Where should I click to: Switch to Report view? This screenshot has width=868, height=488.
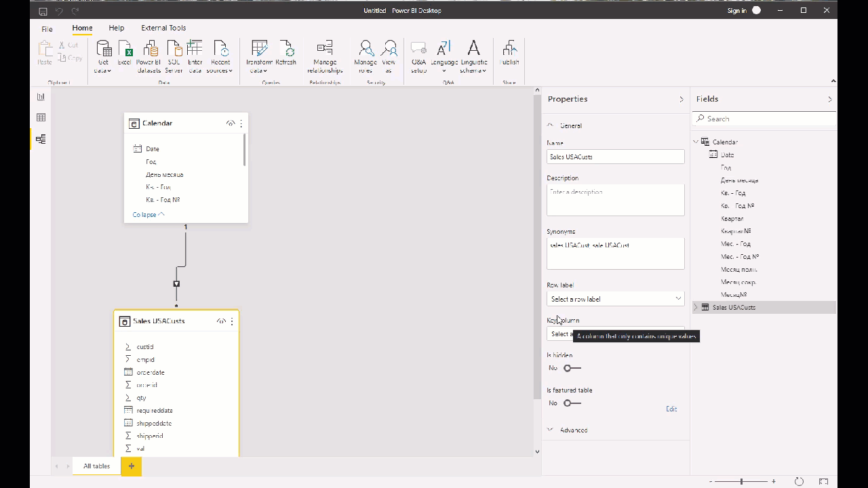[x=41, y=97]
